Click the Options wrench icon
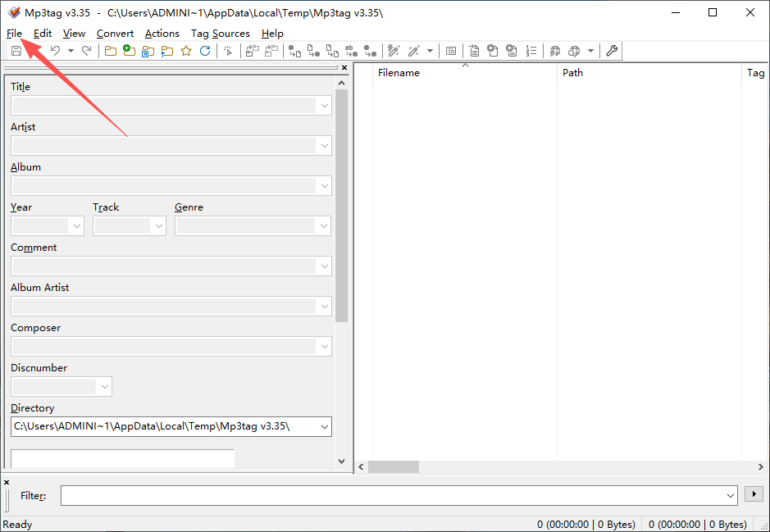 point(612,51)
